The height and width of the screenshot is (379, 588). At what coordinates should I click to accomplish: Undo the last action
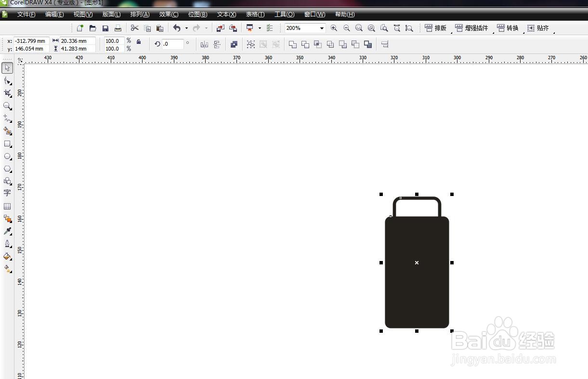(x=177, y=28)
